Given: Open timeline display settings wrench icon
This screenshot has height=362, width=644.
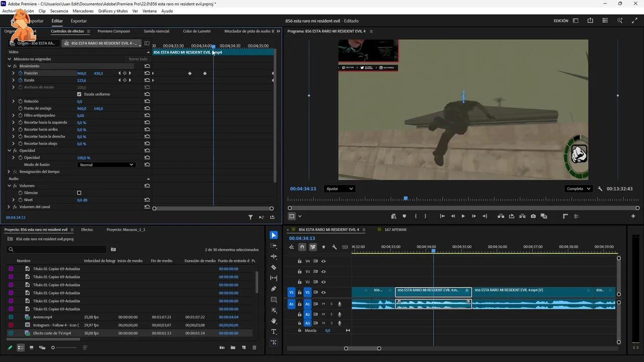Looking at the screenshot, I should tap(334, 247).
